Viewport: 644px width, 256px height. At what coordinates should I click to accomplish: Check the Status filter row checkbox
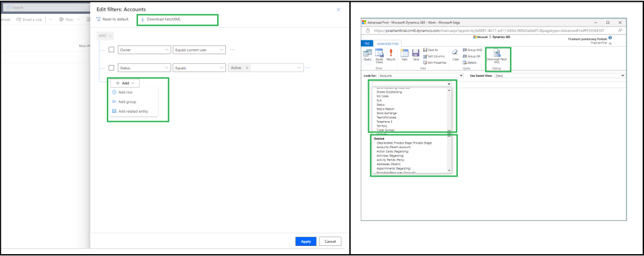pyautogui.click(x=111, y=67)
